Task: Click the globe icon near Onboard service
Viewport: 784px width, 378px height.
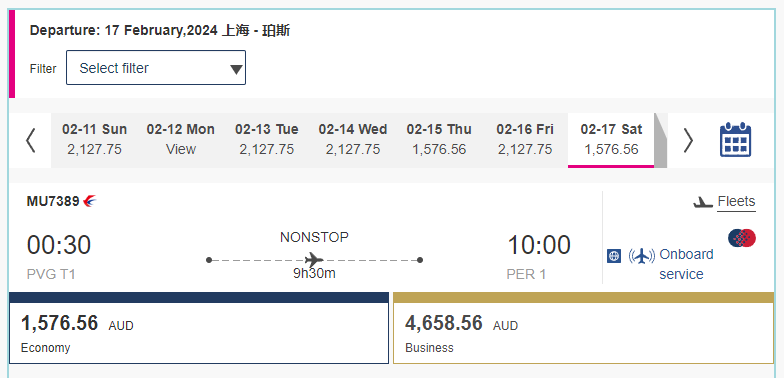Action: click(614, 256)
